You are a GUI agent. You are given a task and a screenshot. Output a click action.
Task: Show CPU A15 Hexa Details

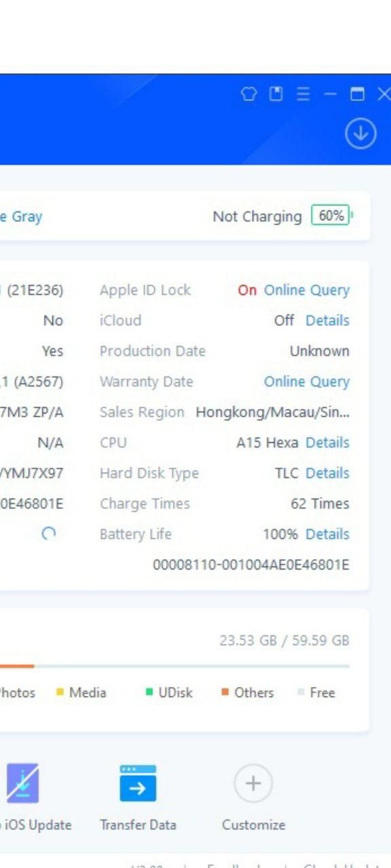(x=327, y=443)
